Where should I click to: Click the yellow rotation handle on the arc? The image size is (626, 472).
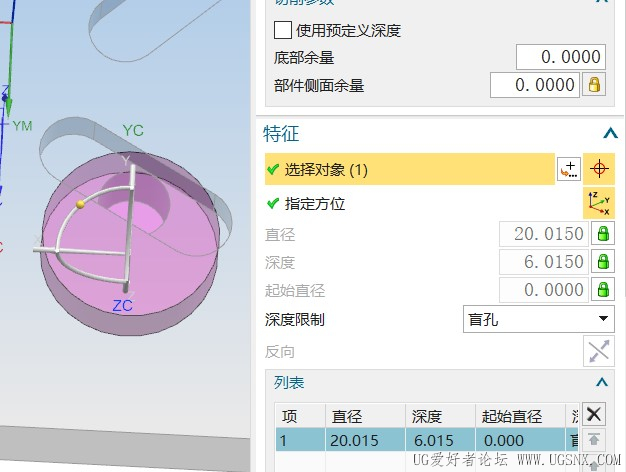[80, 204]
